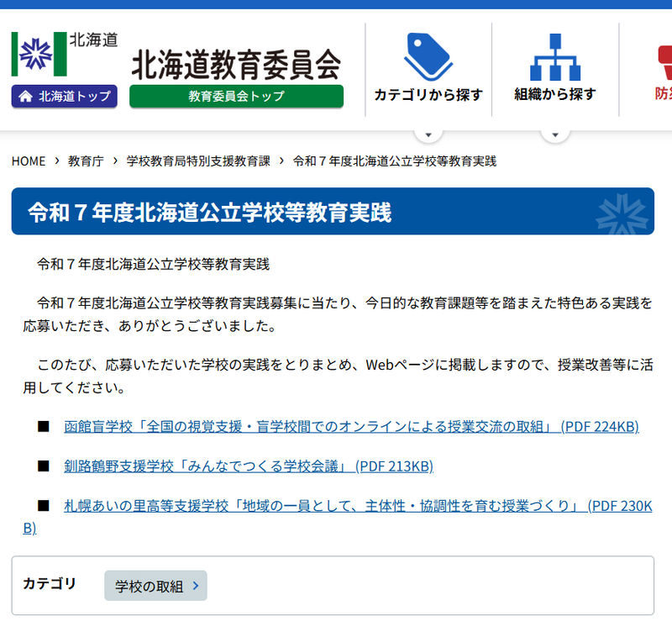Click the last breadcrumb item 令和７年度北海道公立学校等教育実践
Image resolution: width=672 pixels, height=642 pixels.
point(394,161)
